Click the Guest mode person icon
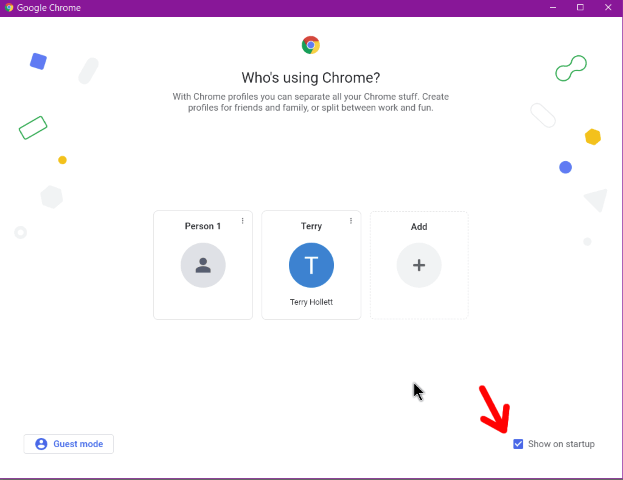The image size is (623, 480). 41,444
